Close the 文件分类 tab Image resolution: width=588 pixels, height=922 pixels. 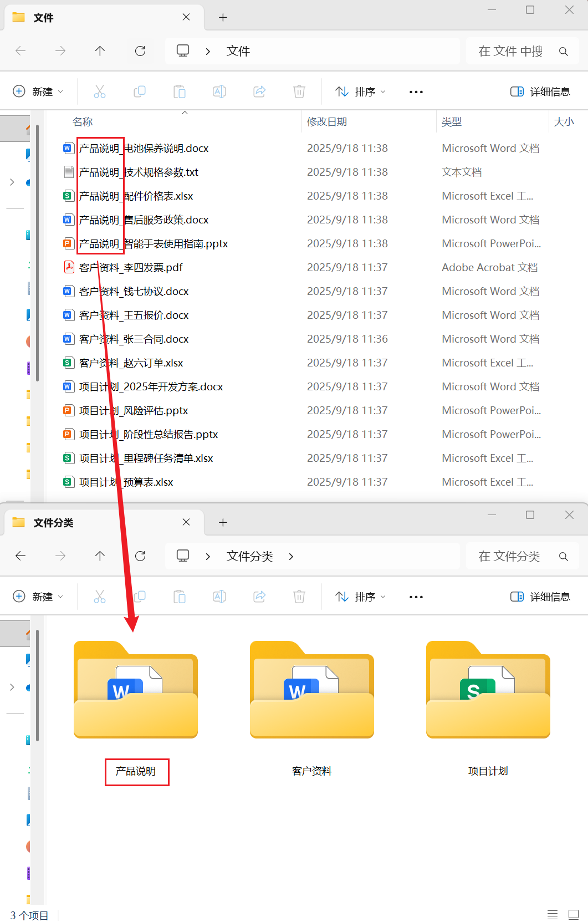coord(186,522)
